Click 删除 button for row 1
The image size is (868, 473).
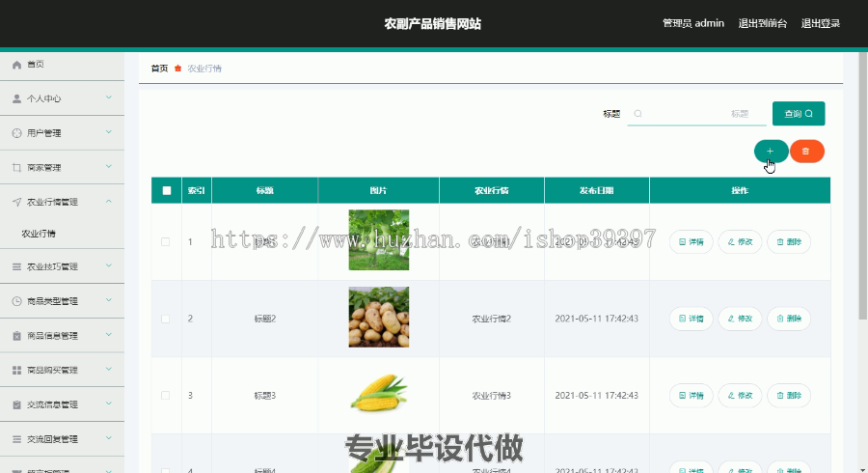(x=789, y=242)
